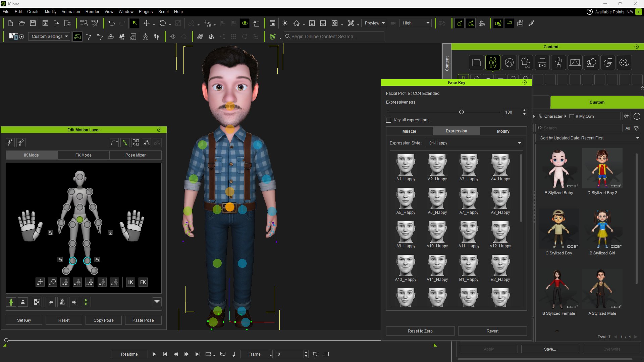Screen dimensions: 644x362
Task: Switch to the Pose Mixer tab
Action: click(x=136, y=155)
